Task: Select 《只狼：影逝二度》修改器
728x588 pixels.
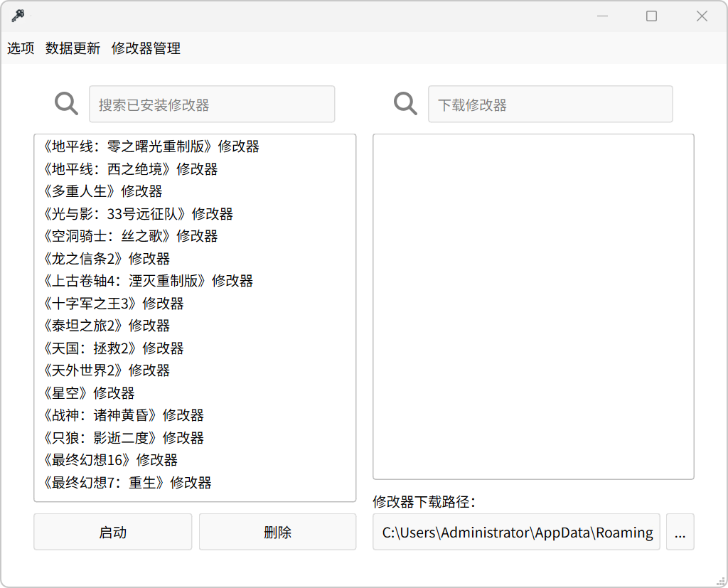Action: (x=195, y=437)
